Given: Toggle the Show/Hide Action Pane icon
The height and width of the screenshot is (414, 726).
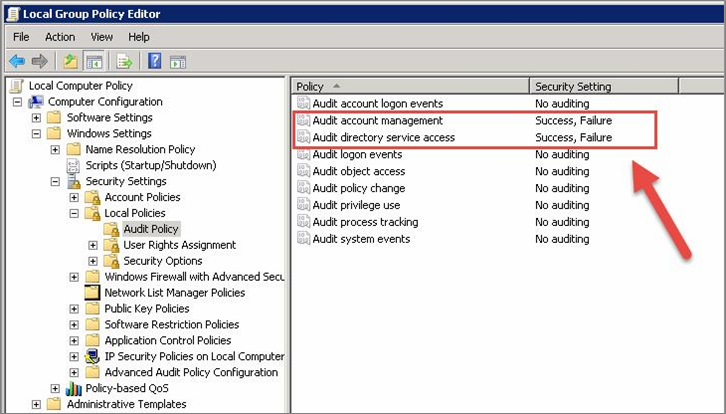Looking at the screenshot, I should click(x=178, y=60).
